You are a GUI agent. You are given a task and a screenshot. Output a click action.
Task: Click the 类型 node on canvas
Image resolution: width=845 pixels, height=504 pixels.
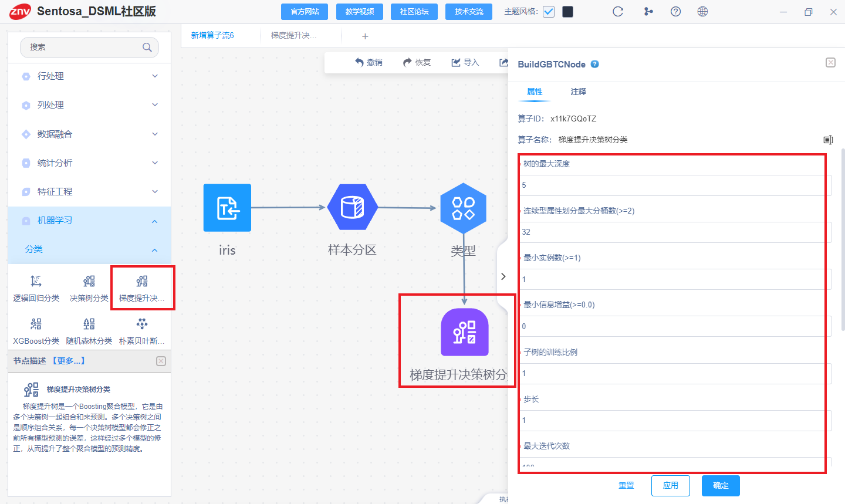point(464,208)
